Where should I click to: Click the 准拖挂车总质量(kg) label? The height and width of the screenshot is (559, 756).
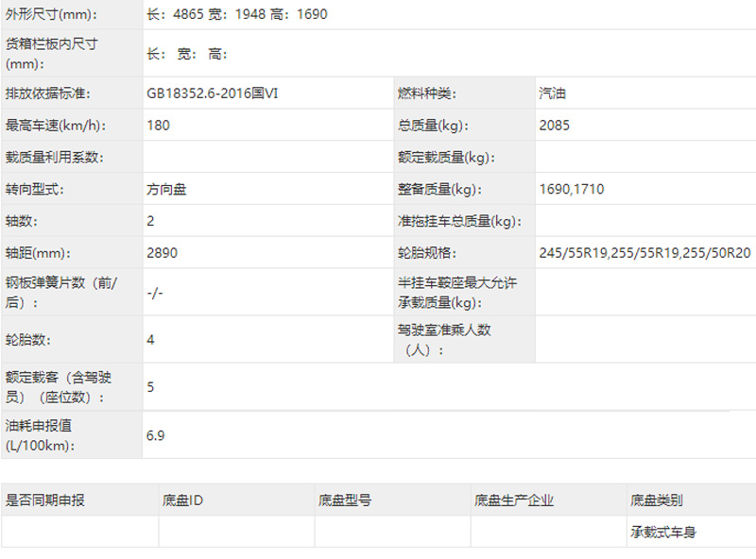(459, 221)
